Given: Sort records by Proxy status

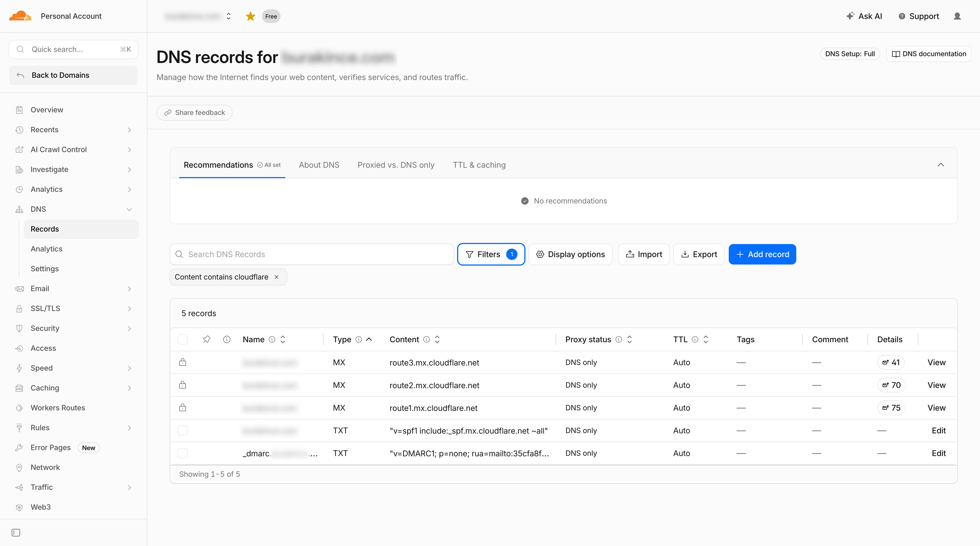Looking at the screenshot, I should point(629,339).
